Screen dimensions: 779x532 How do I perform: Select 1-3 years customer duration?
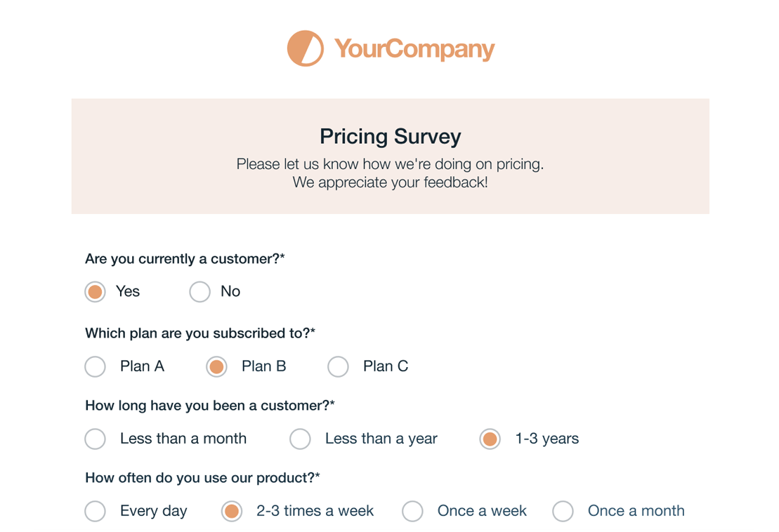click(490, 439)
